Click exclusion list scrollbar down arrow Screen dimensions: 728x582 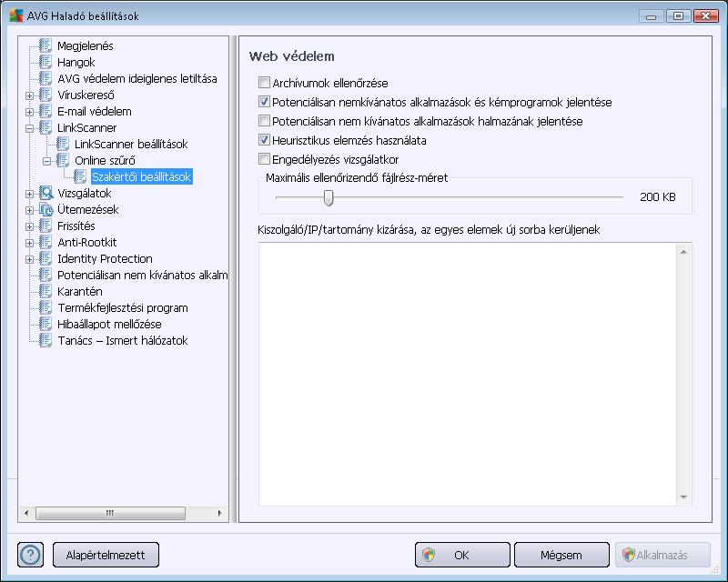pyautogui.click(x=683, y=497)
